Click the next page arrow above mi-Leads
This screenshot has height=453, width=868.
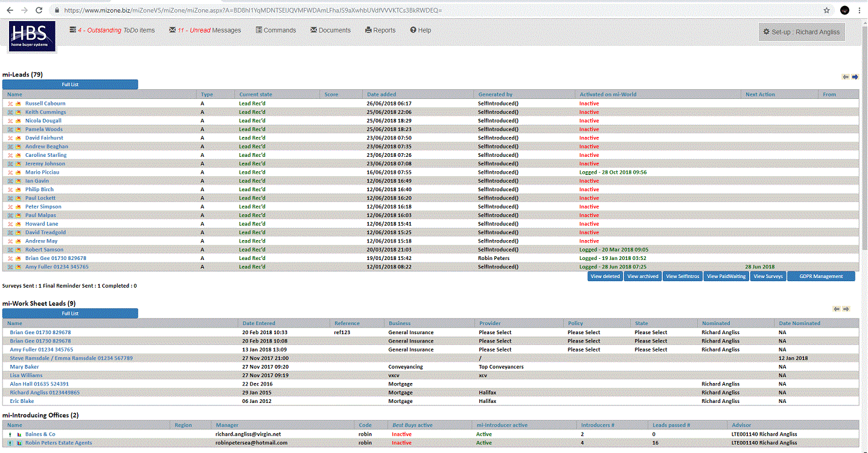coord(855,77)
